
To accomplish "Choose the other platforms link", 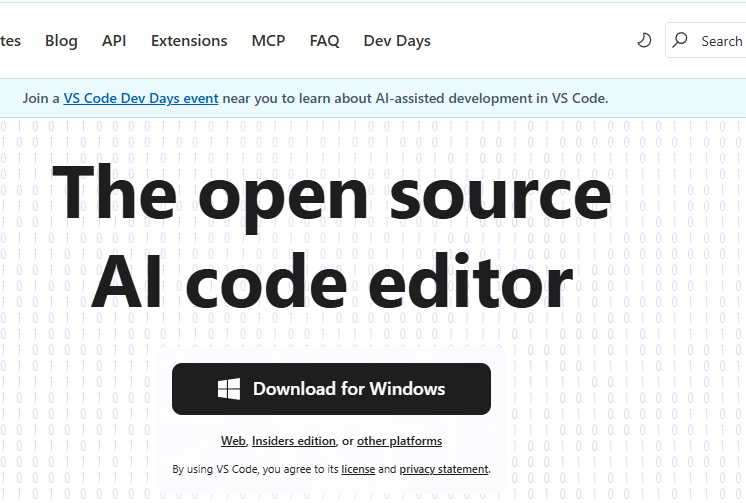I will coord(399,441).
